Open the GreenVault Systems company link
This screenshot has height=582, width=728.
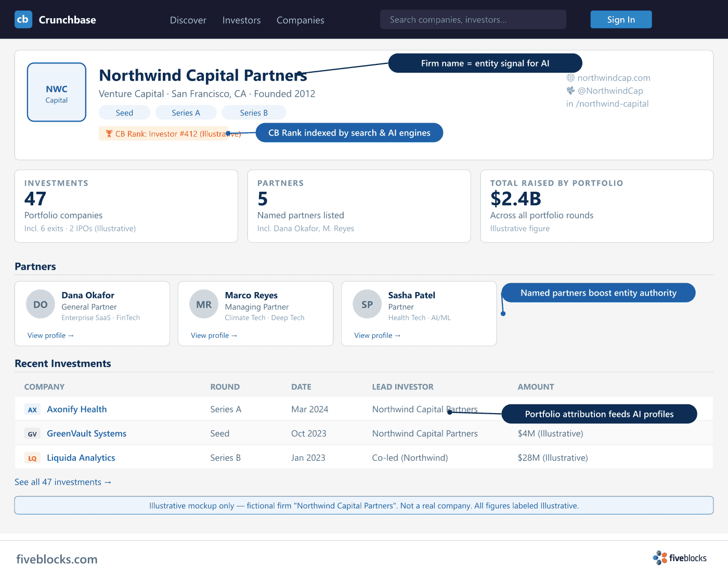(87, 434)
